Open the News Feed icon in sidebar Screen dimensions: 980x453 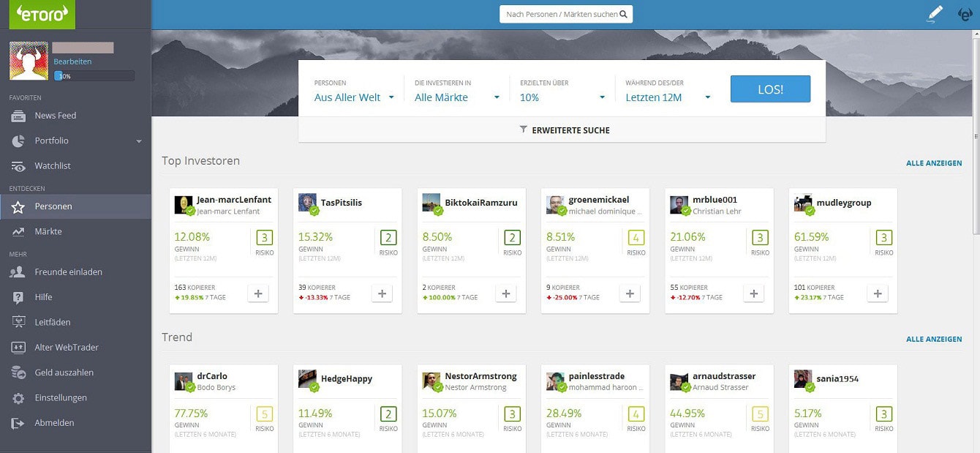(x=18, y=116)
